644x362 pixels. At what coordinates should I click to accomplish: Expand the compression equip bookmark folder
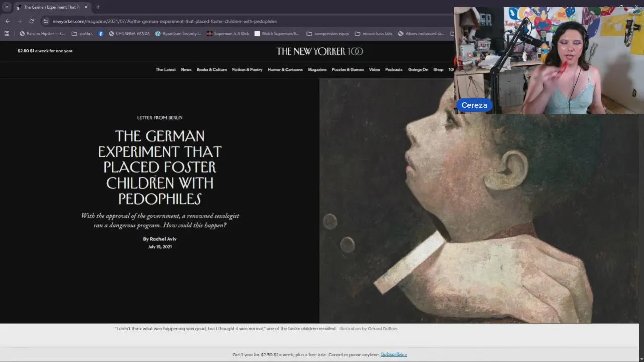[328, 34]
